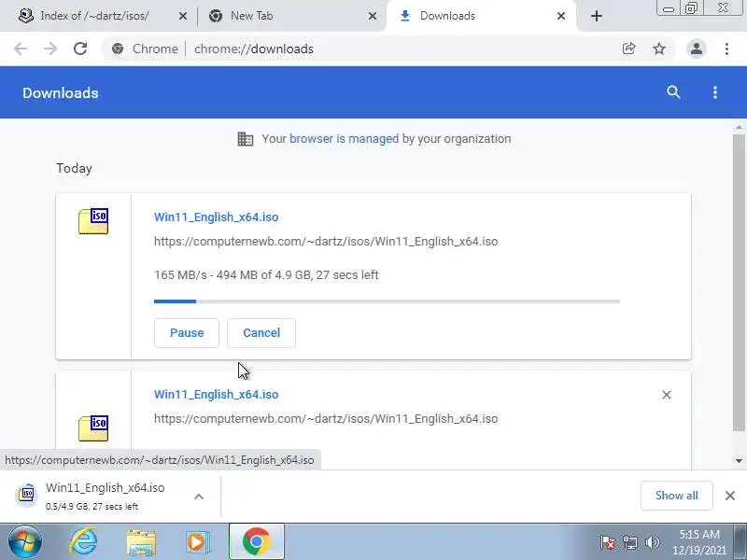Click the browser back arrow
Viewport: 747px width, 560px height.
pyautogui.click(x=21, y=49)
